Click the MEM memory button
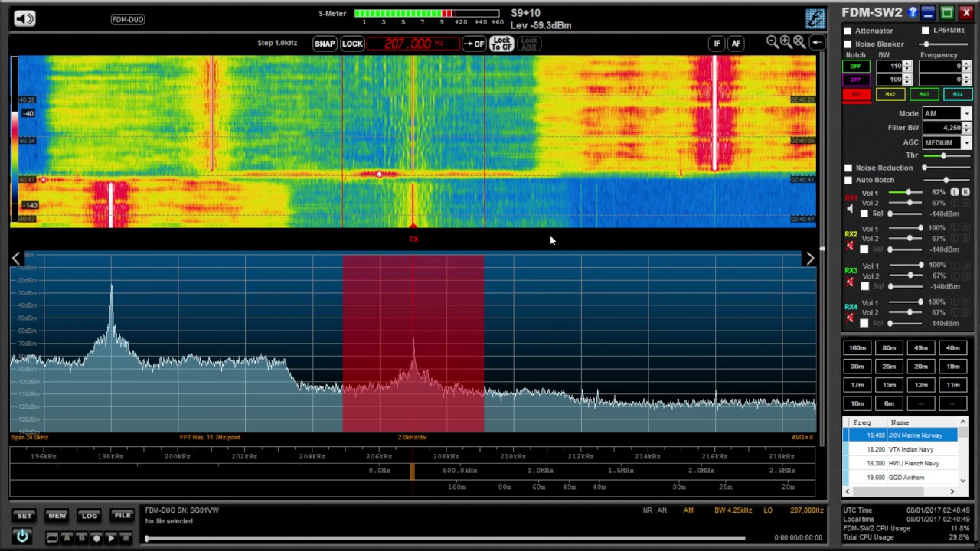This screenshot has width=980, height=551. (57, 516)
